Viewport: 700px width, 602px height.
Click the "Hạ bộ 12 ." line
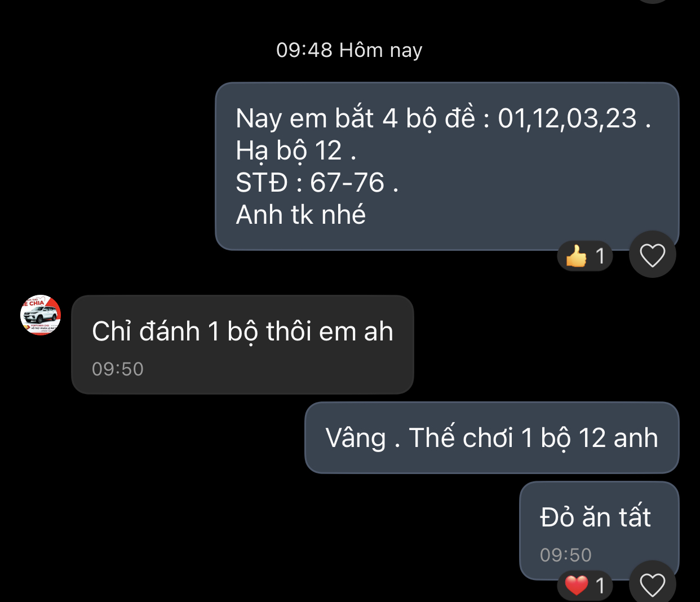click(296, 151)
